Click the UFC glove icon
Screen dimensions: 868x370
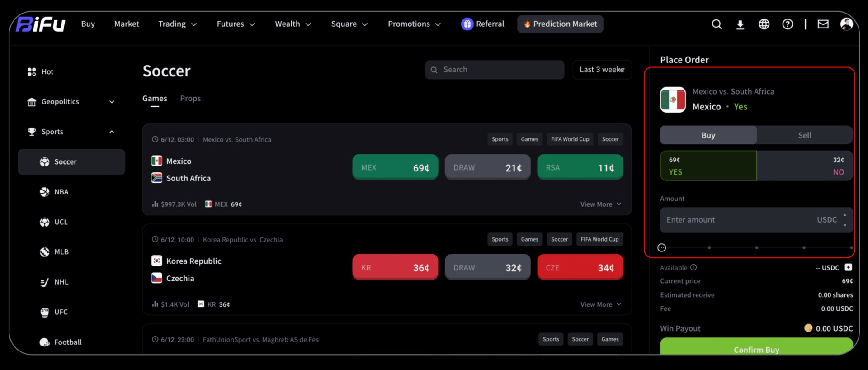coord(44,312)
